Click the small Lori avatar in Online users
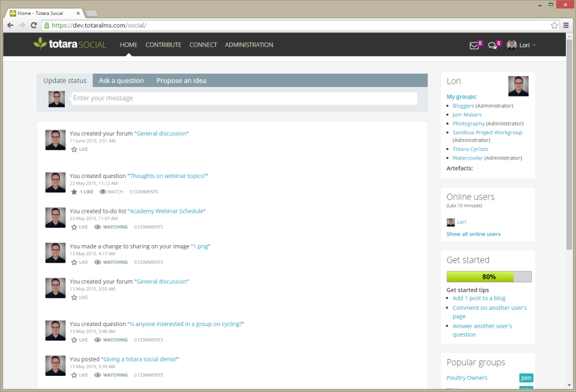Viewport: 576px width, 392px height. (x=451, y=222)
